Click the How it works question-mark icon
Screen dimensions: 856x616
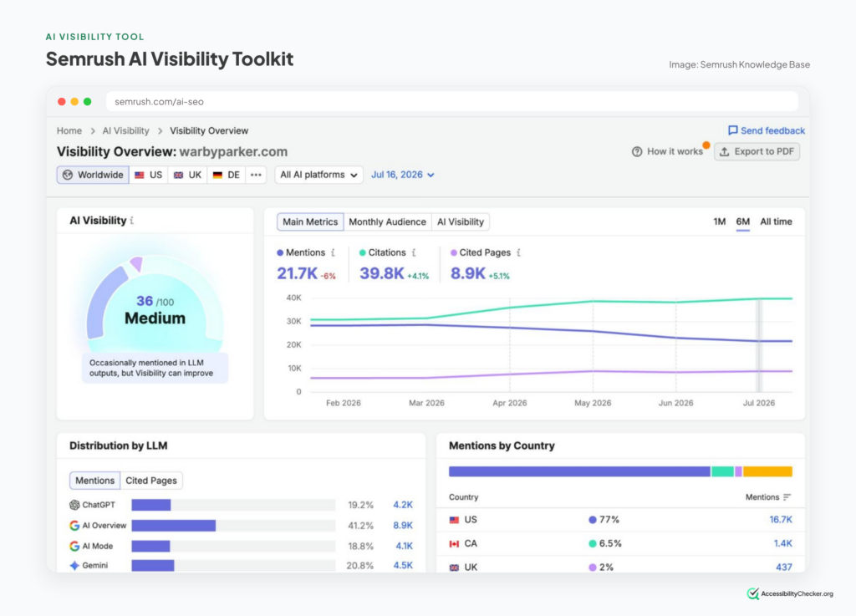tap(636, 151)
